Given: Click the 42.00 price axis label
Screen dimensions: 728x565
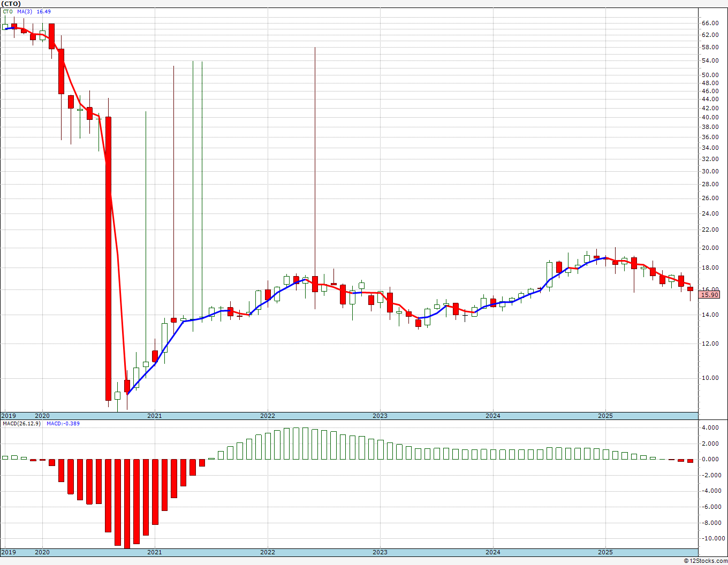Looking at the screenshot, I should coord(710,108).
